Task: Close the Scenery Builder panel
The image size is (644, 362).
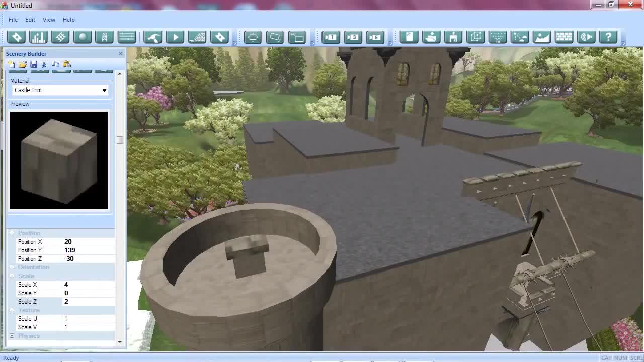Action: point(121,54)
